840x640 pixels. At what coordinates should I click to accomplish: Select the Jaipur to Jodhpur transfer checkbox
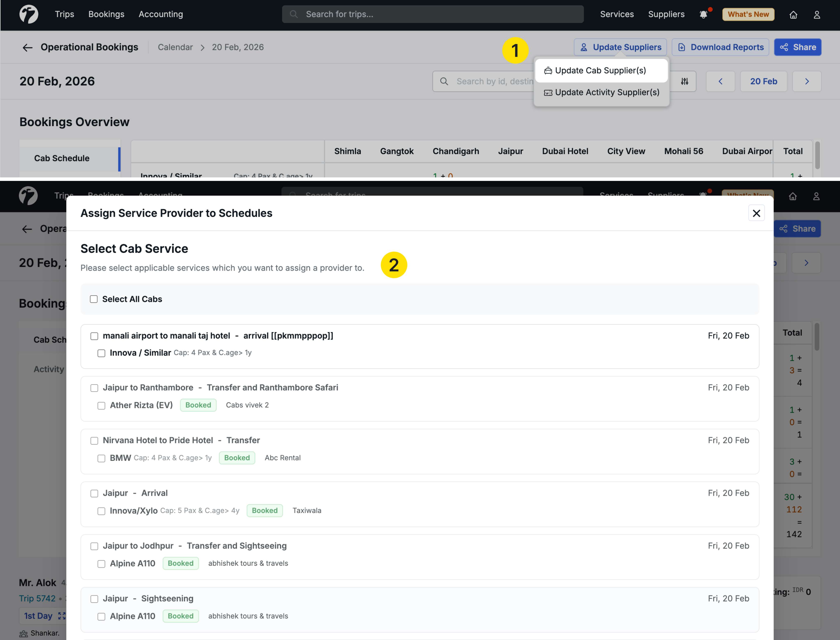pos(94,546)
